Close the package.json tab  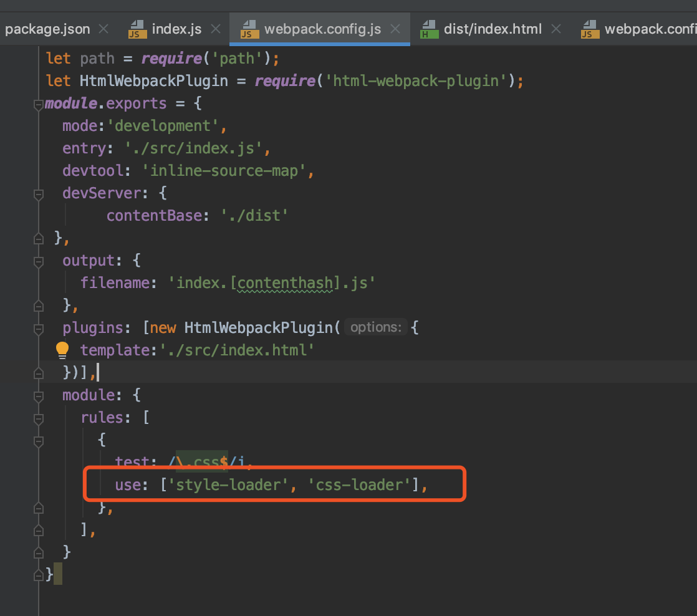103,29
